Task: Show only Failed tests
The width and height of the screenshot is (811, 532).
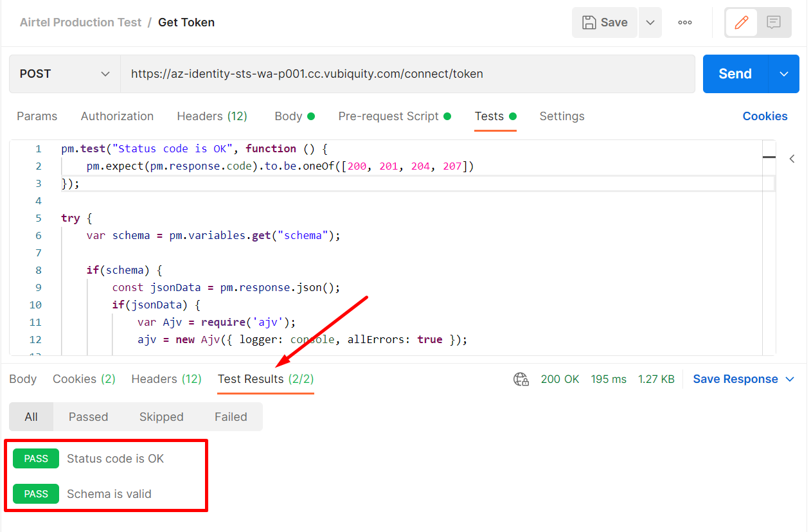Action: tap(230, 416)
